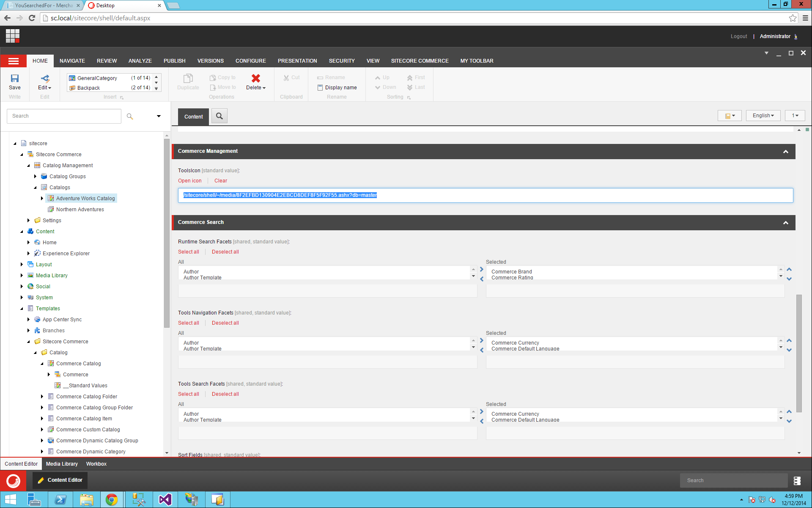Click the Sitecore logo in the bottom bar
Image resolution: width=812 pixels, height=508 pixels.
(x=13, y=480)
